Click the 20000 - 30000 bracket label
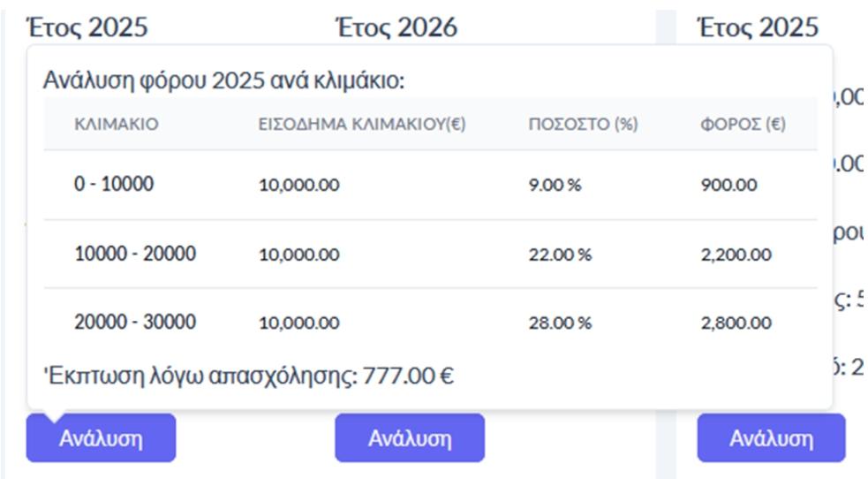The image size is (868, 479). point(135,323)
